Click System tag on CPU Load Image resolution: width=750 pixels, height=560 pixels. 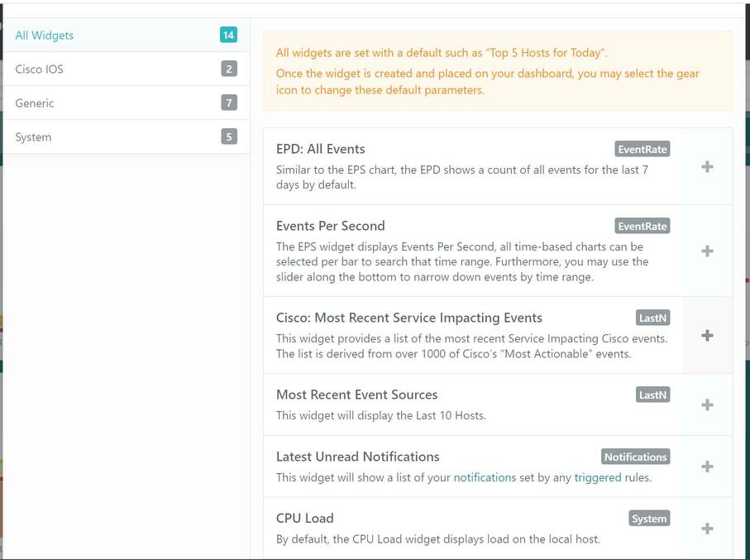648,519
